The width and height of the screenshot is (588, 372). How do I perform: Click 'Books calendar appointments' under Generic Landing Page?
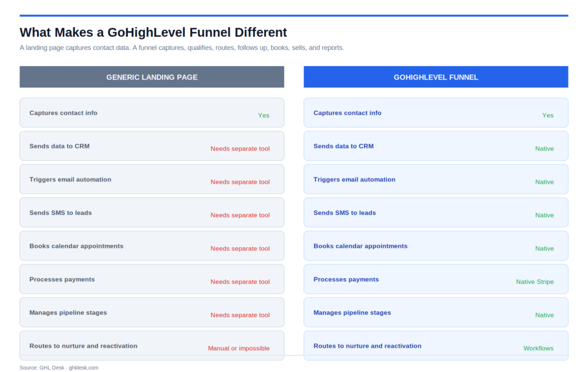[76, 246]
